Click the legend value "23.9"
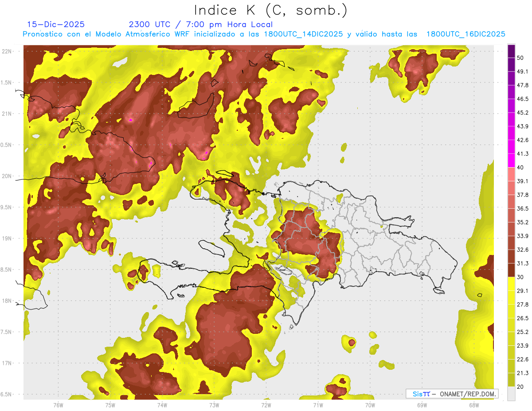532x411 pixels. click(523, 345)
